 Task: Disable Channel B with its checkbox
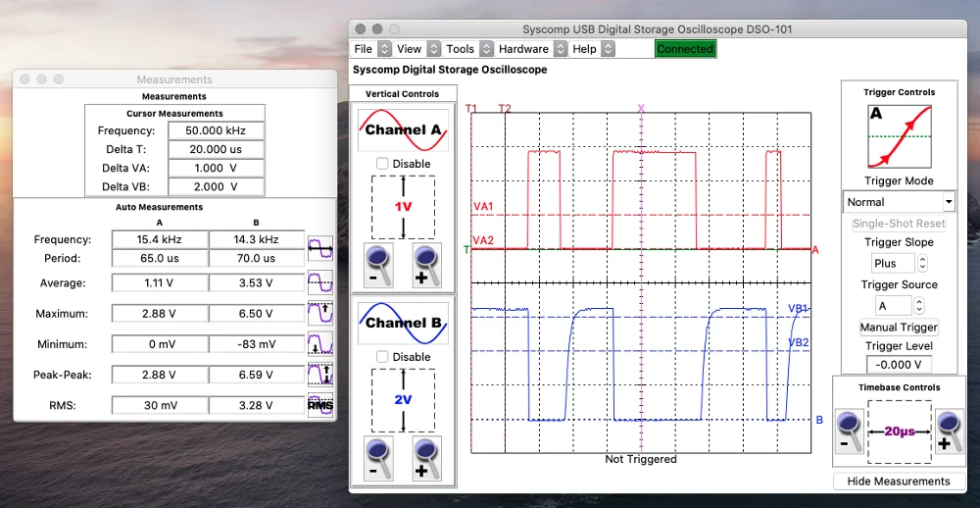pyautogui.click(x=382, y=357)
